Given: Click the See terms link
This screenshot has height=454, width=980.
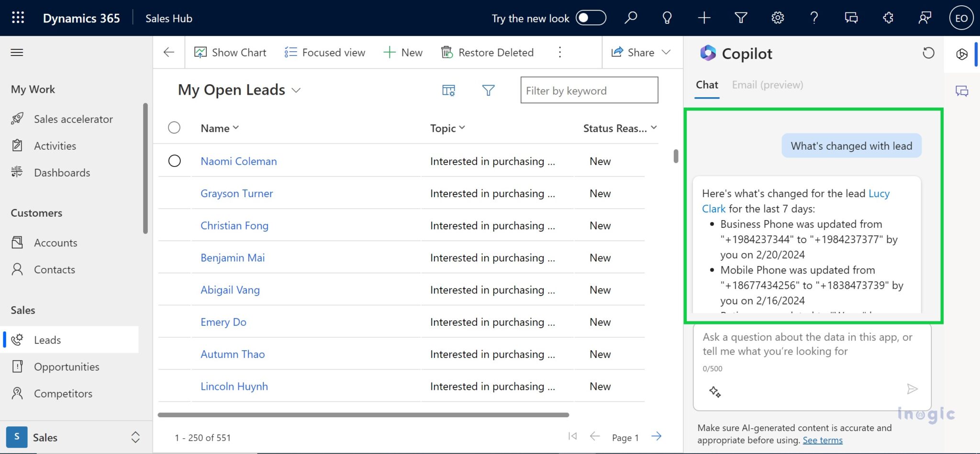Looking at the screenshot, I should (x=823, y=440).
